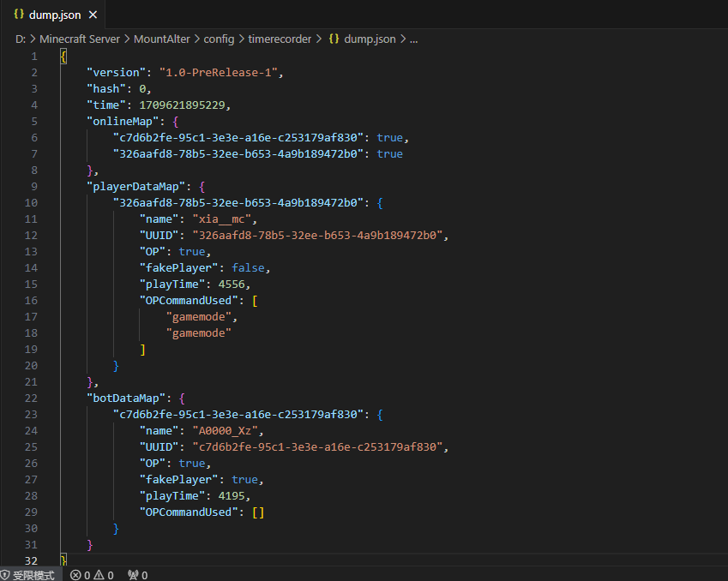728x581 pixels.
Task: Click the JSON braces icon in the breadcrumb
Action: coord(334,39)
